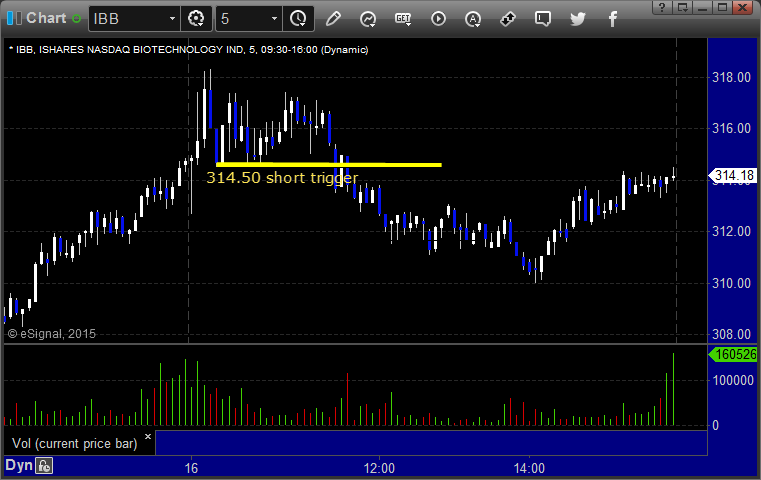Screen dimensions: 761x480
Task: Open the GET tools menu
Action: tap(403, 19)
